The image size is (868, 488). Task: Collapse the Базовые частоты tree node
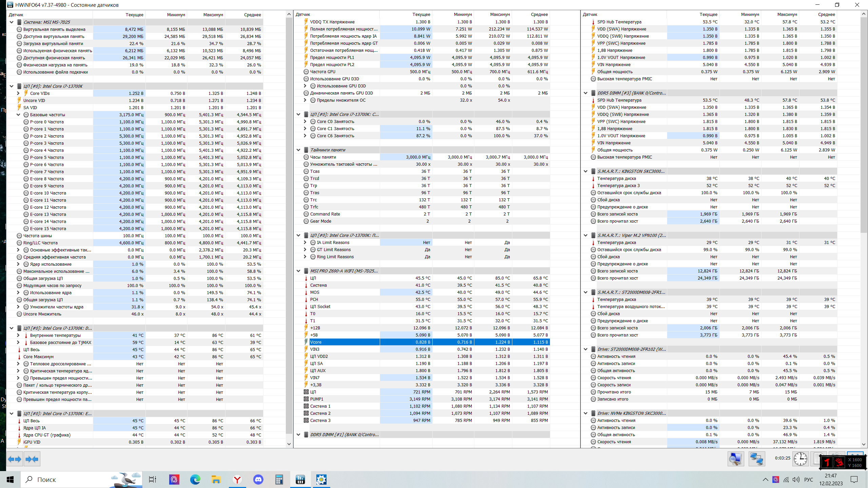18,115
